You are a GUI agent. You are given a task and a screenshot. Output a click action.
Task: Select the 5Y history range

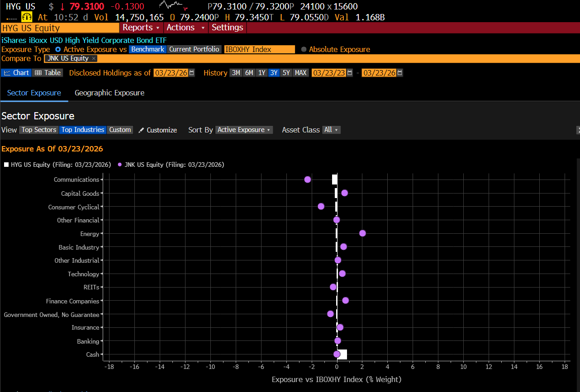(x=286, y=73)
